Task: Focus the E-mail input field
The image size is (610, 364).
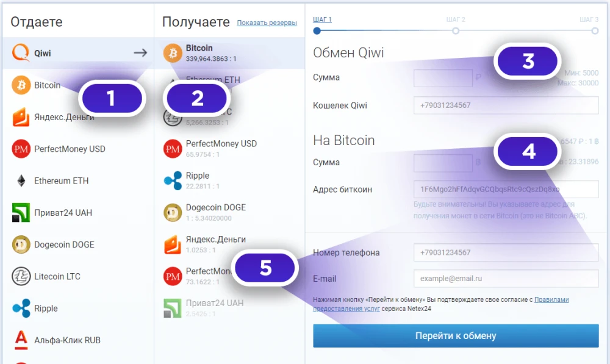Action: click(506, 279)
